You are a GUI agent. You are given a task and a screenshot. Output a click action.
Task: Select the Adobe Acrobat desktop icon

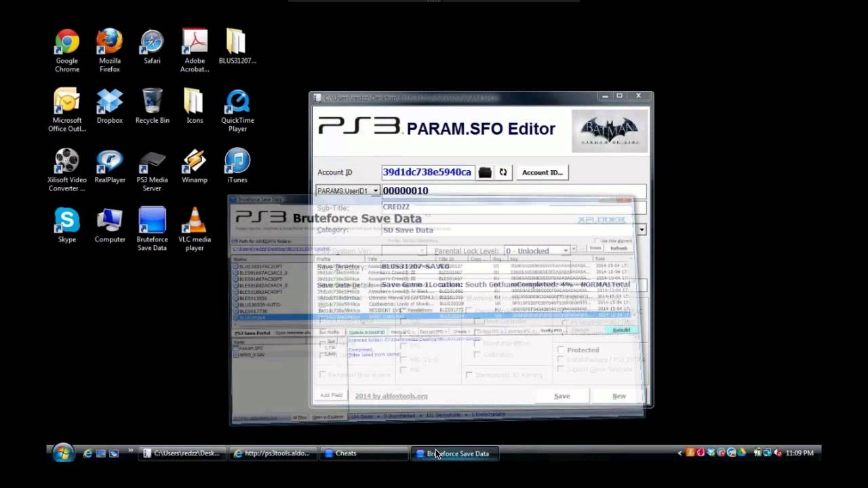195,51
